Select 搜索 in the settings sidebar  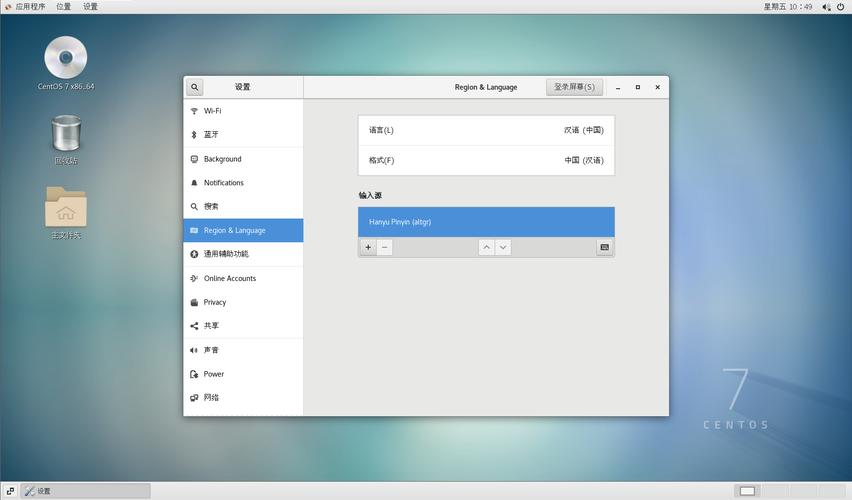click(243, 207)
